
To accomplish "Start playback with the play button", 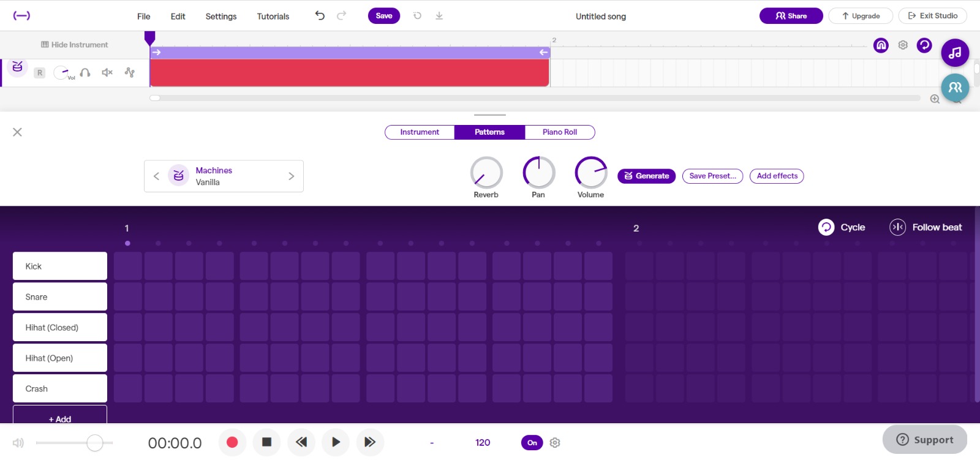I will tap(336, 442).
